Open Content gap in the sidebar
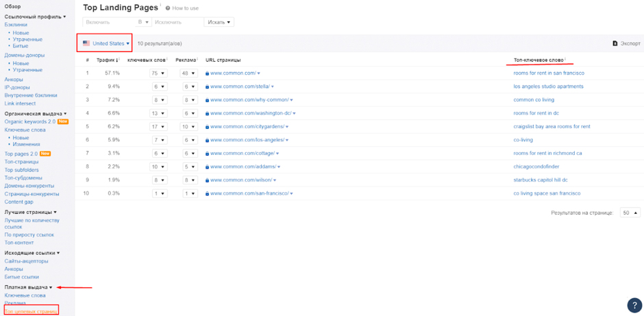Screen dimensions: 644x316 pos(18,202)
